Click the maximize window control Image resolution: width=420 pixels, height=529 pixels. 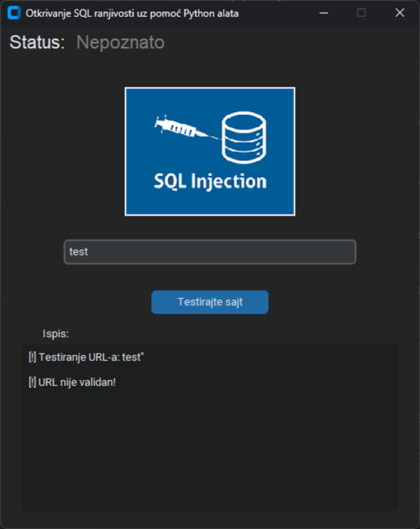[361, 13]
